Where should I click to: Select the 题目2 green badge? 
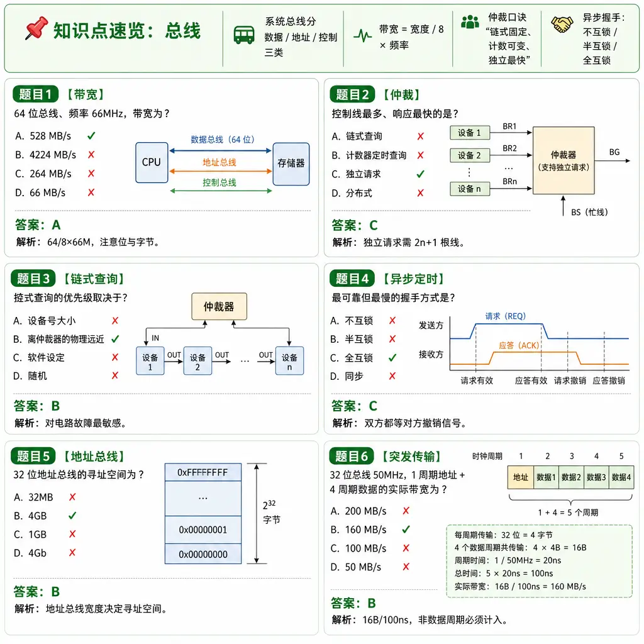(352, 94)
